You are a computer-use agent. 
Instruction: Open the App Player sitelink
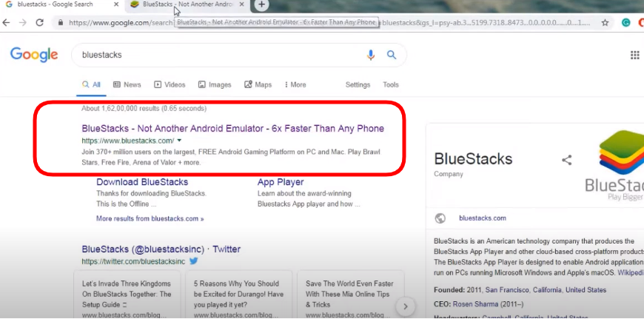pos(281,182)
